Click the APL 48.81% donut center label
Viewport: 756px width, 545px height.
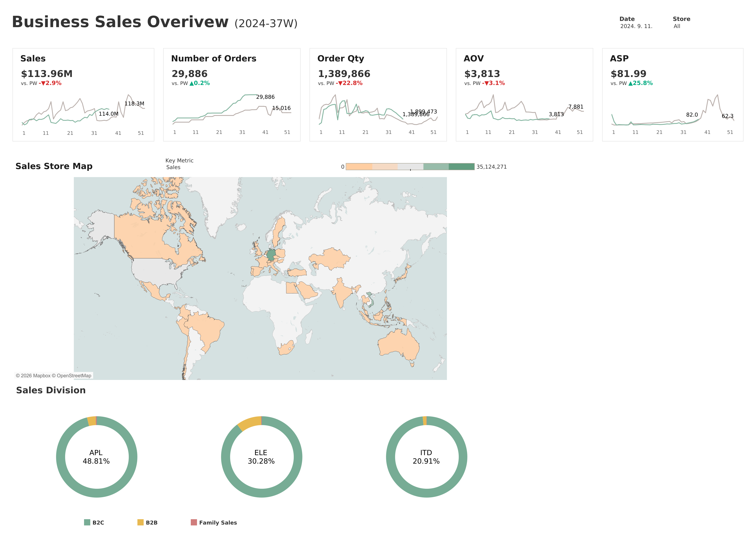(x=96, y=457)
